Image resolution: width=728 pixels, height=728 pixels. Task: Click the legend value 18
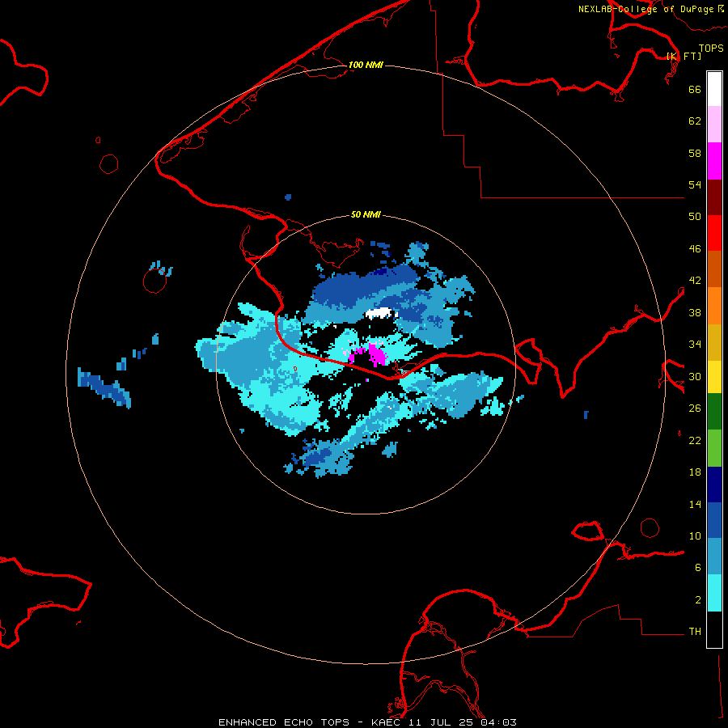coord(695,472)
